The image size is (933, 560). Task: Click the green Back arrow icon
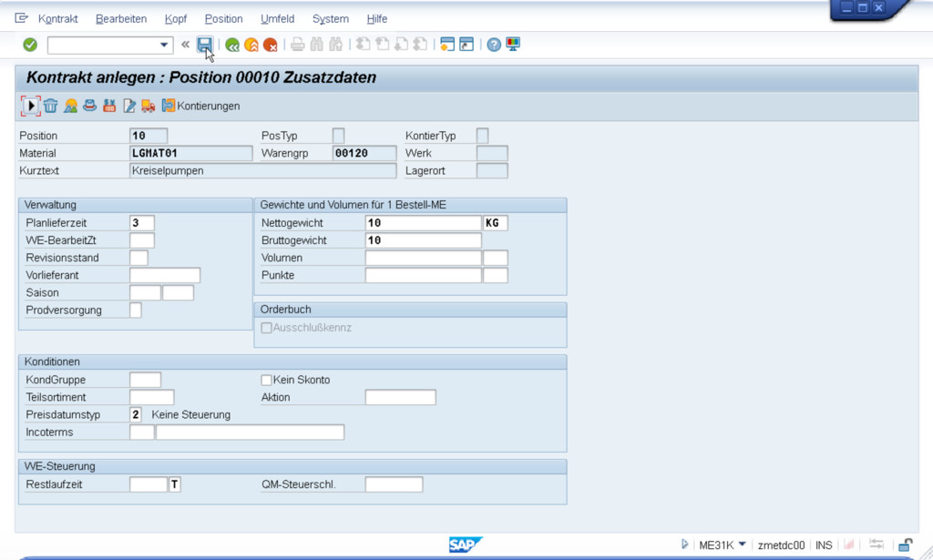[x=232, y=45]
